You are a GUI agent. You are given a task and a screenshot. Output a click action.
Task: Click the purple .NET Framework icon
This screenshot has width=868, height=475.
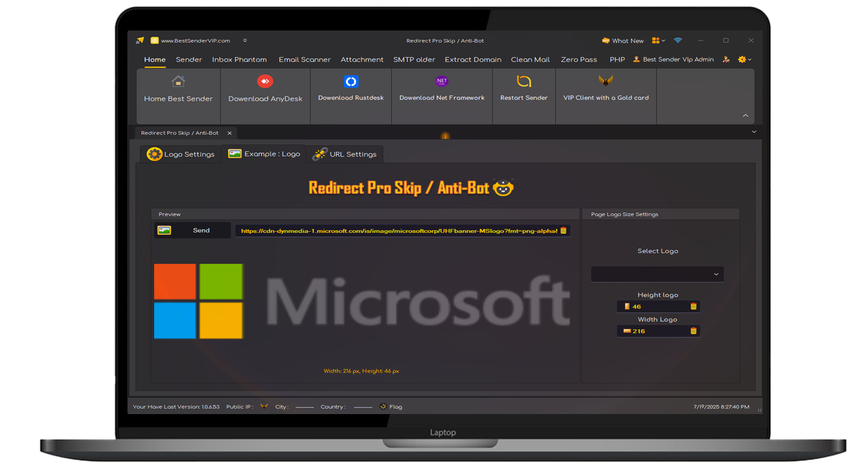coord(442,81)
